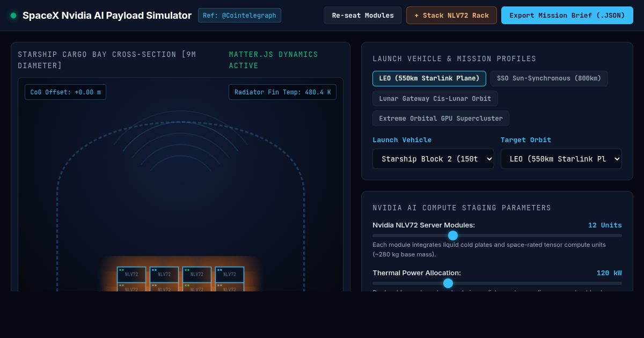Viewport: 644px width, 338px height.
Task: Add a rack with Stack NLV72 Rack
Action: tap(451, 16)
